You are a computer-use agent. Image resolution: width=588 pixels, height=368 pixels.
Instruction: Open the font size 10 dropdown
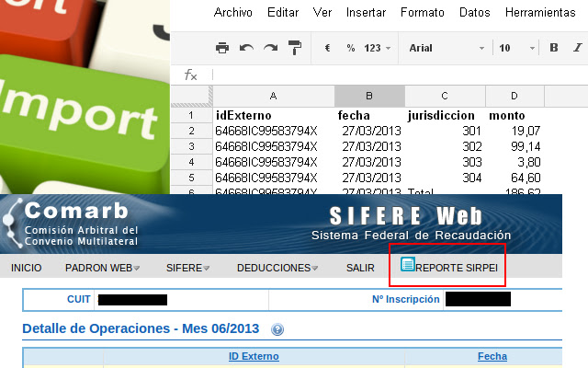(516, 48)
